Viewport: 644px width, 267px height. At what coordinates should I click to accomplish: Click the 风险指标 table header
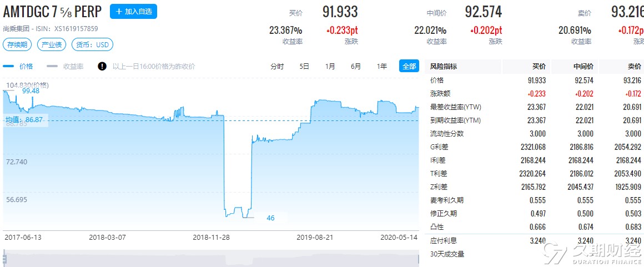[443, 67]
